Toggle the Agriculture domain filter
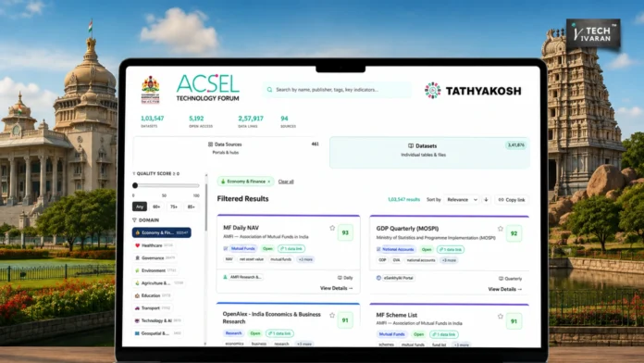 click(159, 282)
